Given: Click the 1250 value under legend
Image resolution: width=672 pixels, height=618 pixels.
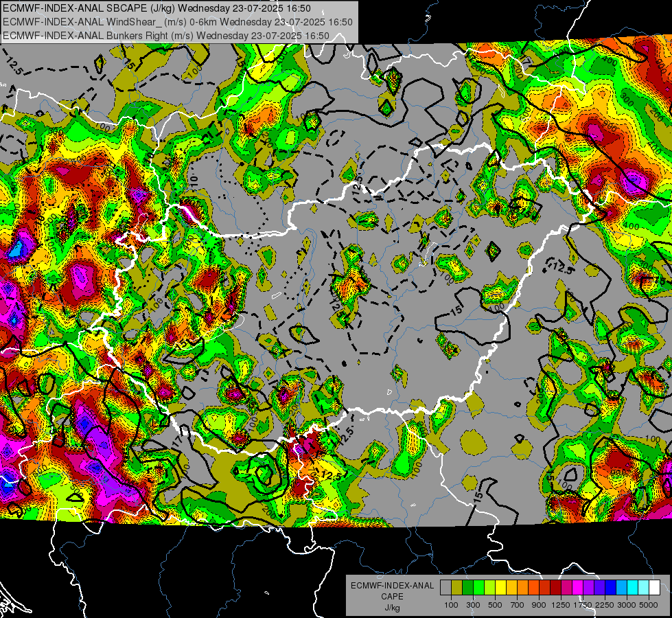Looking at the screenshot, I should 561,605.
